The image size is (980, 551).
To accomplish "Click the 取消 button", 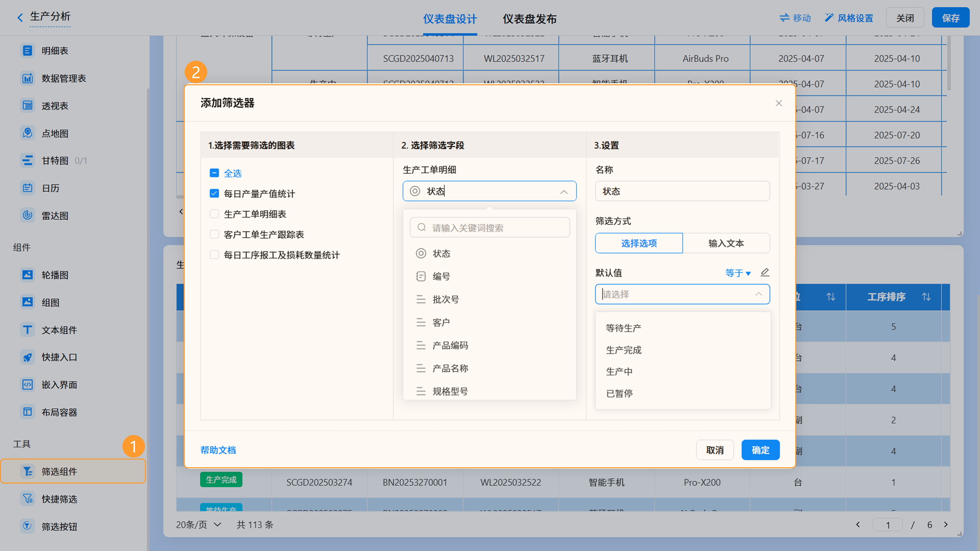I will [x=715, y=450].
